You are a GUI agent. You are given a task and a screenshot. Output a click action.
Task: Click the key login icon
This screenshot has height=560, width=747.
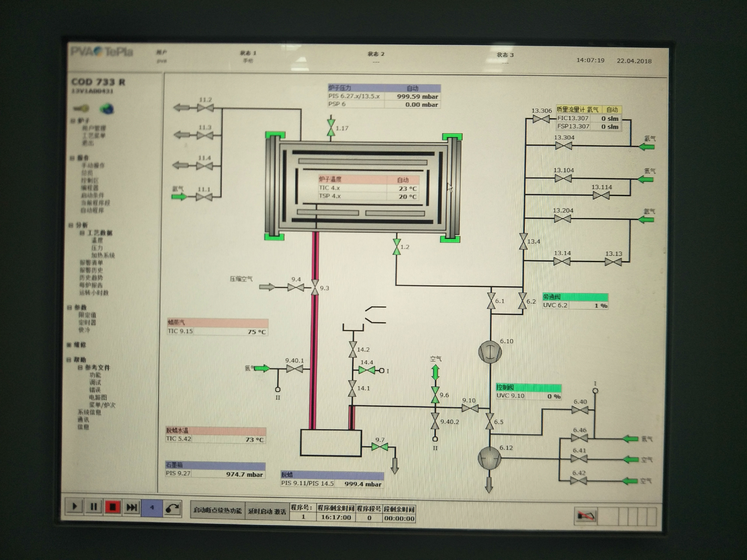(81, 108)
